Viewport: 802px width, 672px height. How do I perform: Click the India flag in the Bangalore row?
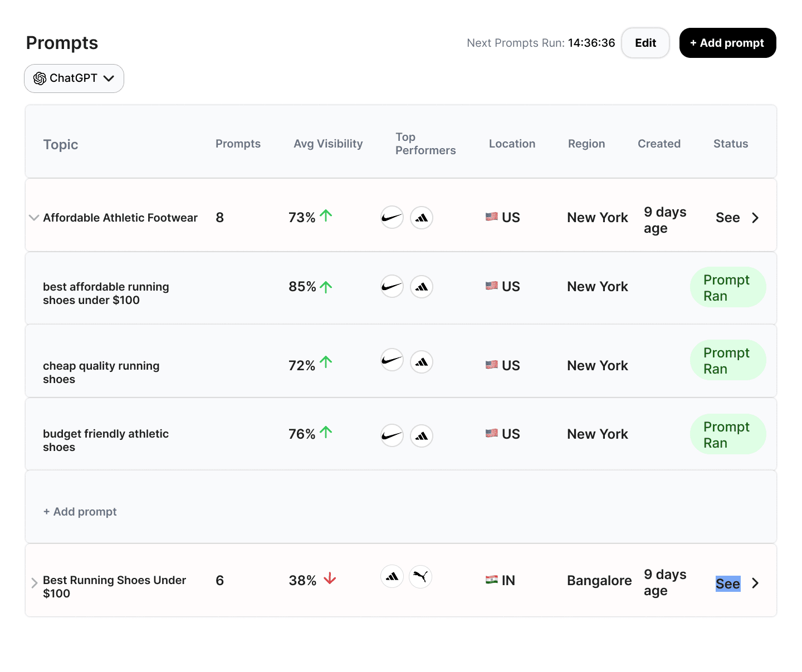tap(492, 580)
